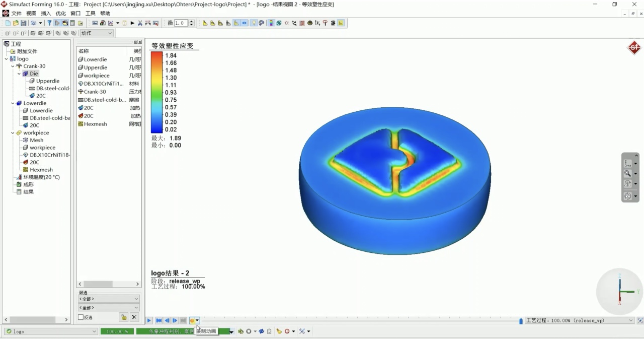Viewport: 644px width, 339px height.
Task: Collapse the logo tree node
Action: 6,59
